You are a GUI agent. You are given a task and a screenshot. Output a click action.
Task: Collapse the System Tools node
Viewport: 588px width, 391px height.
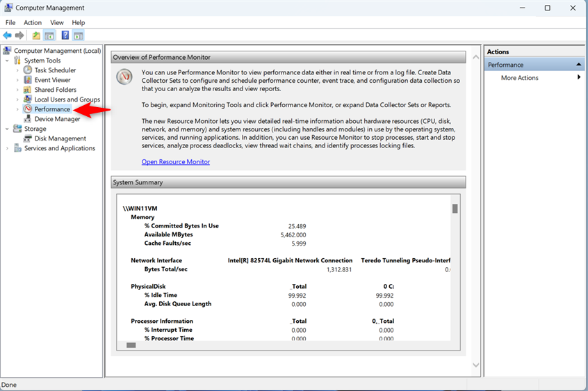(7, 61)
